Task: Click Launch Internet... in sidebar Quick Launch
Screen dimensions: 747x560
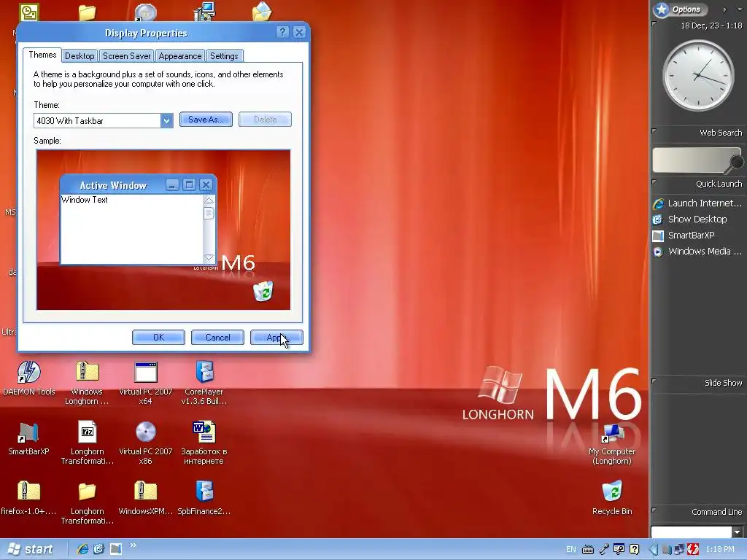Action: [697, 203]
